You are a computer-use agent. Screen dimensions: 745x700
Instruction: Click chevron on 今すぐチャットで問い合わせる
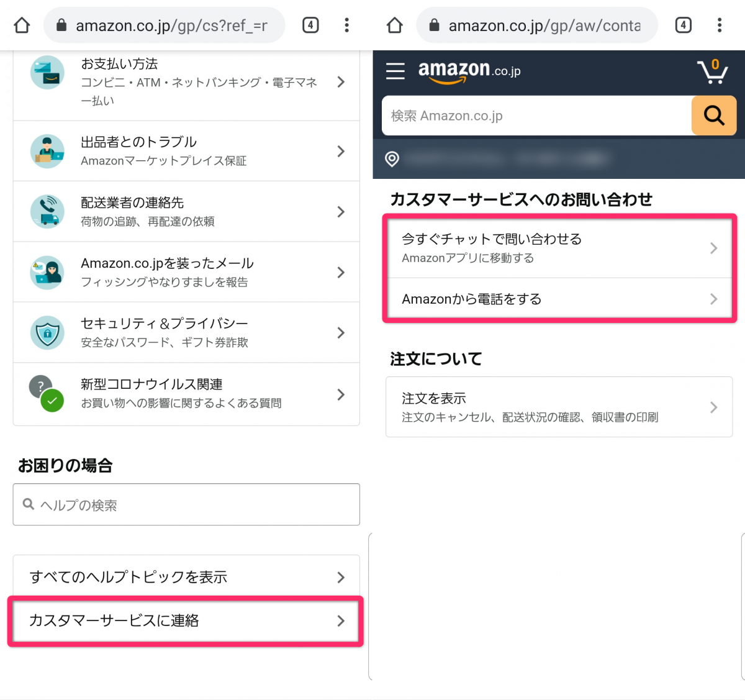click(x=714, y=248)
